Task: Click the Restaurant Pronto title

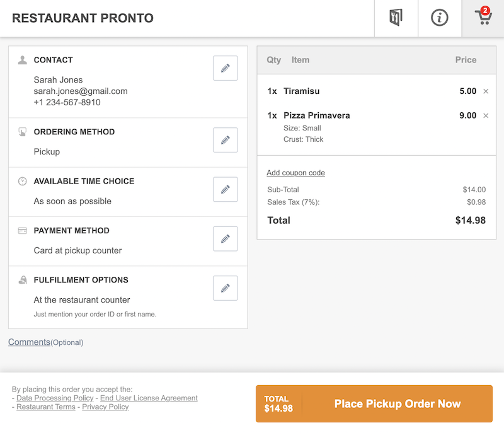Action: [x=83, y=18]
